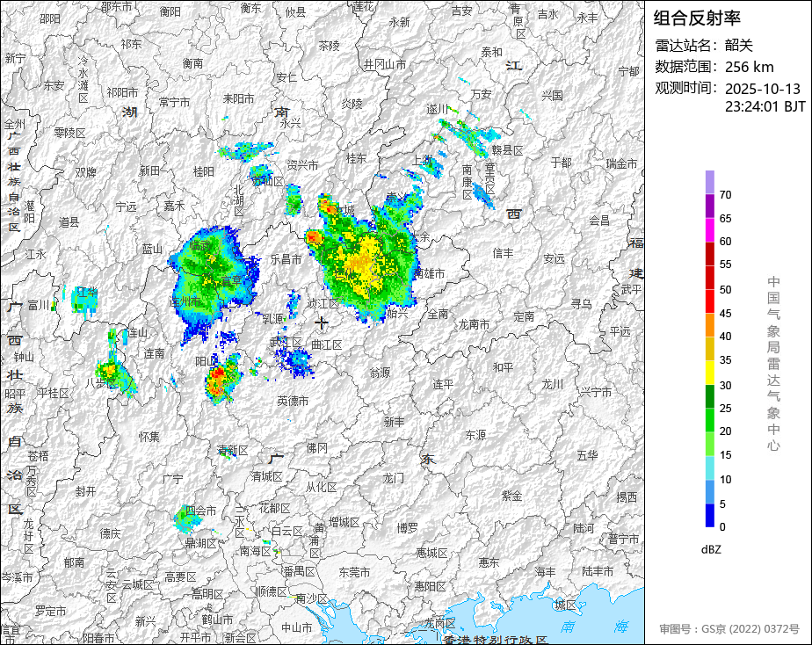Image resolution: width=812 pixels, height=645 pixels.
Task: Click the 普宁市 map label
Action: click(624, 539)
